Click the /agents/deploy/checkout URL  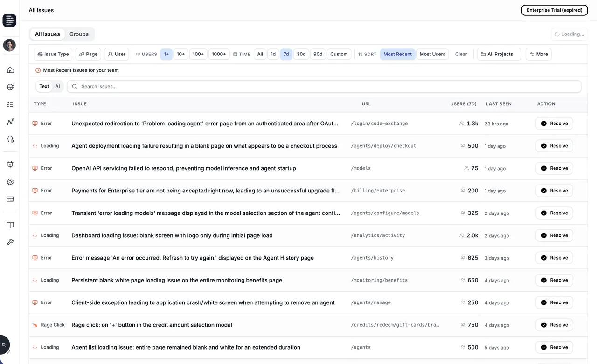point(383,146)
